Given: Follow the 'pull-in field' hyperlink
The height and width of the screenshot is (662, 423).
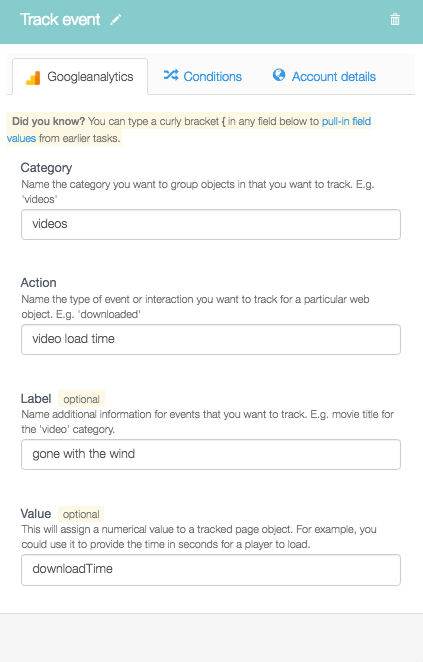Looking at the screenshot, I should [x=346, y=122].
